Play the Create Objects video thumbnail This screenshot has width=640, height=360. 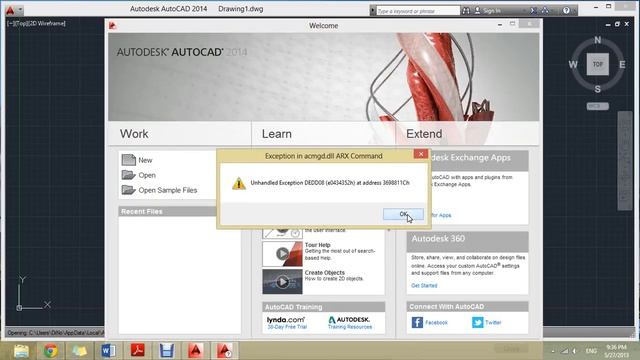pos(282,282)
